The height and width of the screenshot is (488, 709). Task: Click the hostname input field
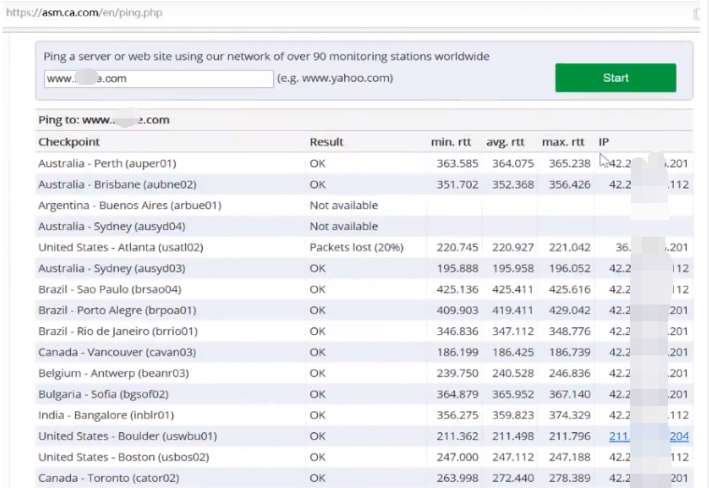(x=159, y=79)
